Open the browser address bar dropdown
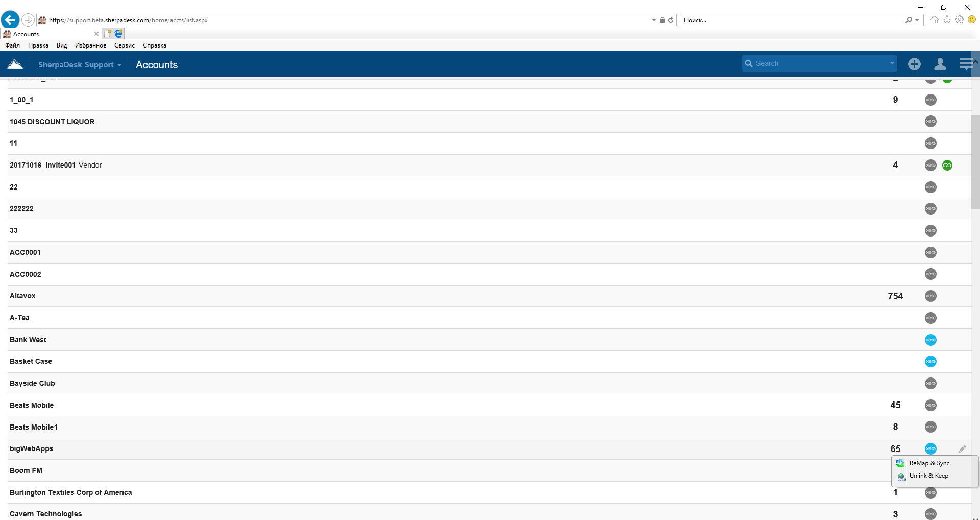 [x=654, y=20]
